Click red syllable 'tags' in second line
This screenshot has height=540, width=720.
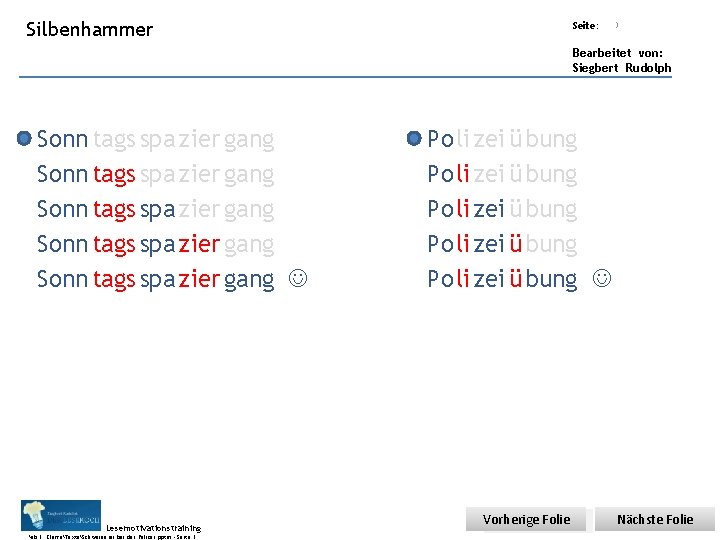(x=114, y=174)
